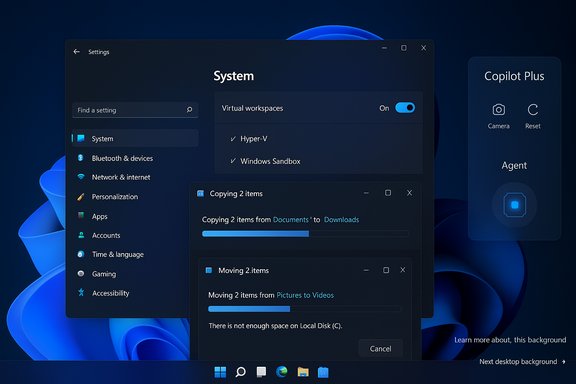The height and width of the screenshot is (384, 576).
Task: Click the Moving 2 items dialog icon
Action: click(209, 270)
